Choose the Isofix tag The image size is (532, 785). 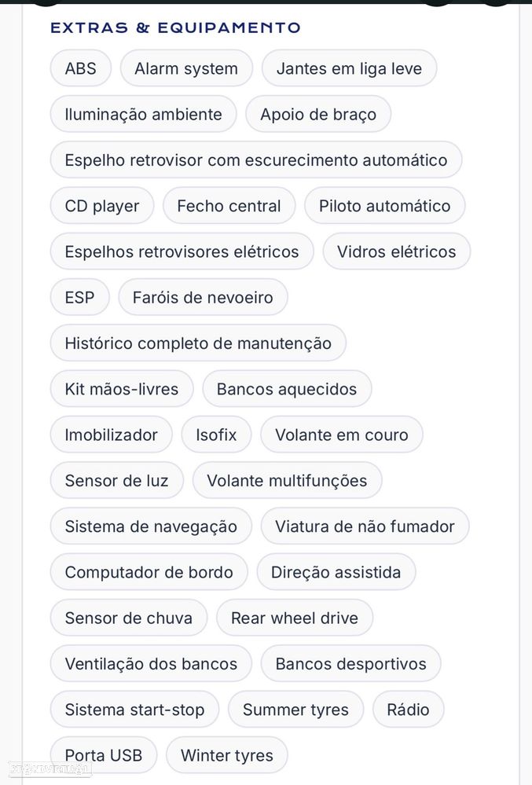pyautogui.click(x=216, y=435)
